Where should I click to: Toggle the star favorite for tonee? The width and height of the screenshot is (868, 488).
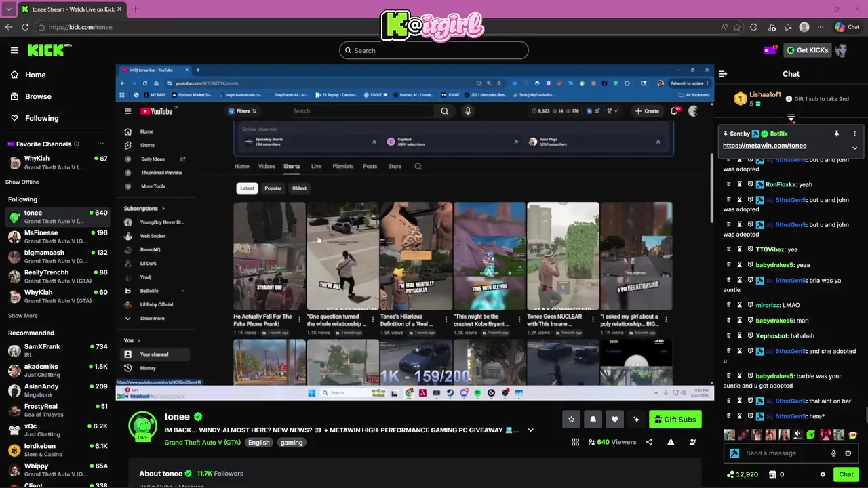(x=571, y=420)
